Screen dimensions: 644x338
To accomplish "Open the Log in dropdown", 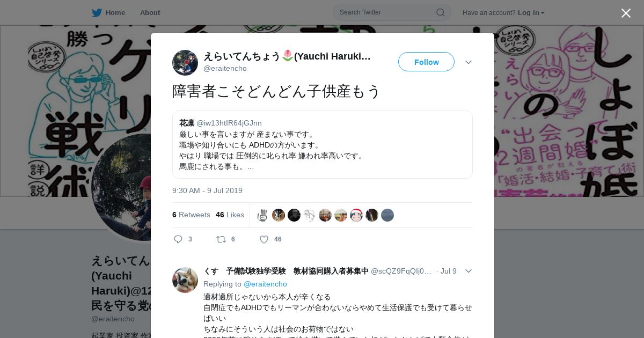I will click(x=531, y=12).
